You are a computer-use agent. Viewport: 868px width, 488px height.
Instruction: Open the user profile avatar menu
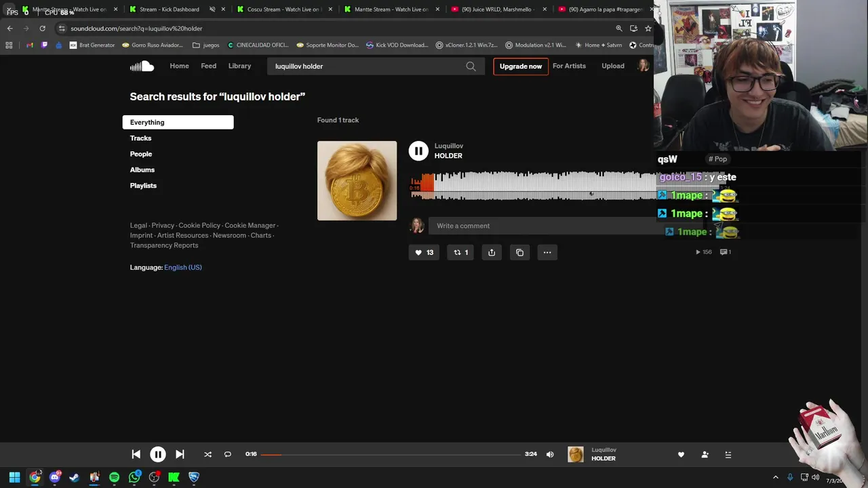(x=643, y=66)
